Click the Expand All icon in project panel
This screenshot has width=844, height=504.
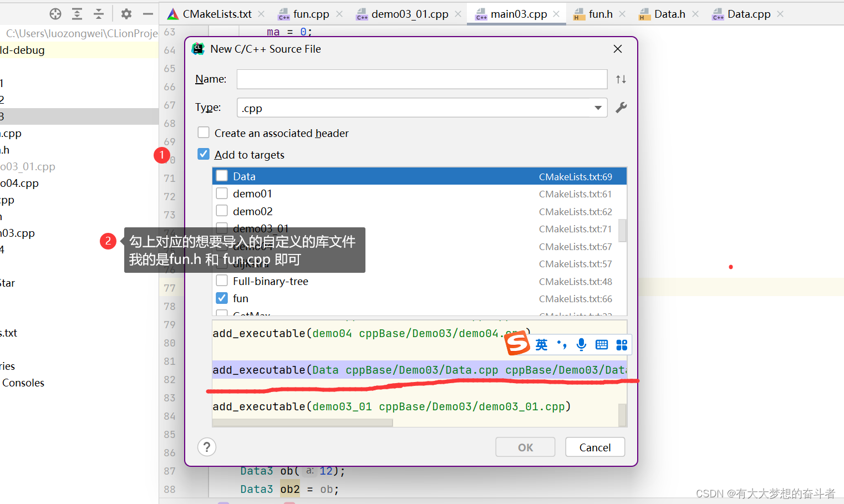tap(77, 14)
